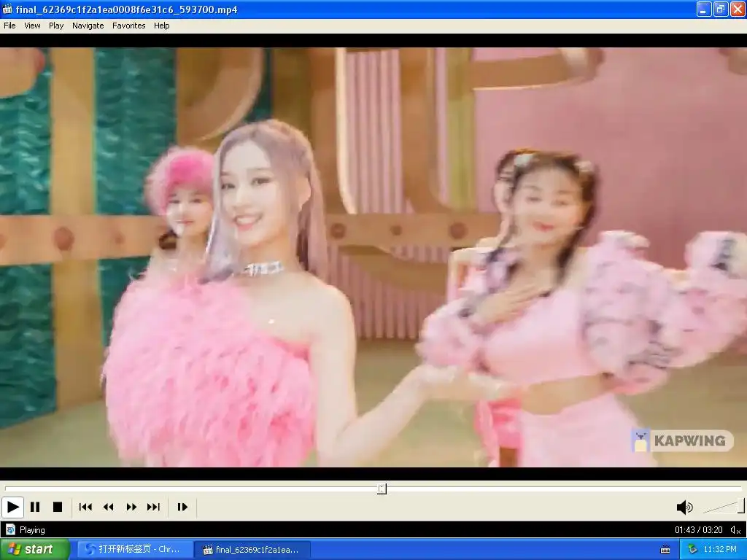Open the Navigate menu
This screenshot has width=747, height=560.
point(88,26)
